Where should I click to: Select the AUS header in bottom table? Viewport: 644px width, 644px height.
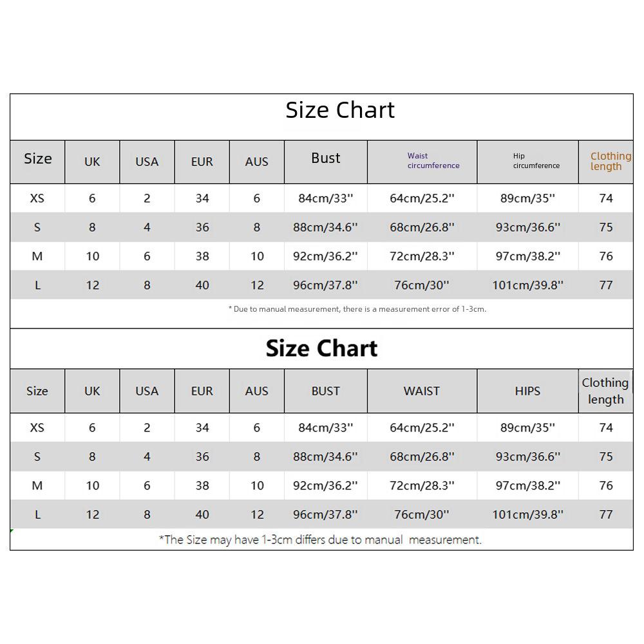click(x=257, y=391)
